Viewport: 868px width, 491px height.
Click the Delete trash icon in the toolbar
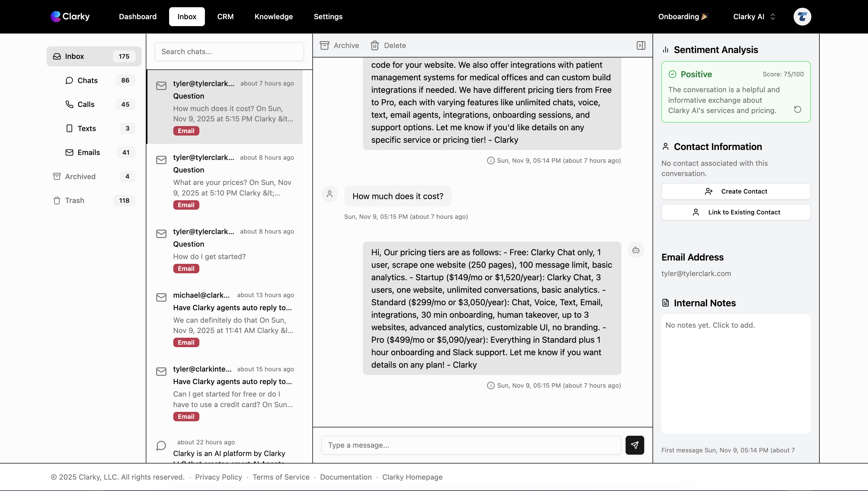point(375,46)
